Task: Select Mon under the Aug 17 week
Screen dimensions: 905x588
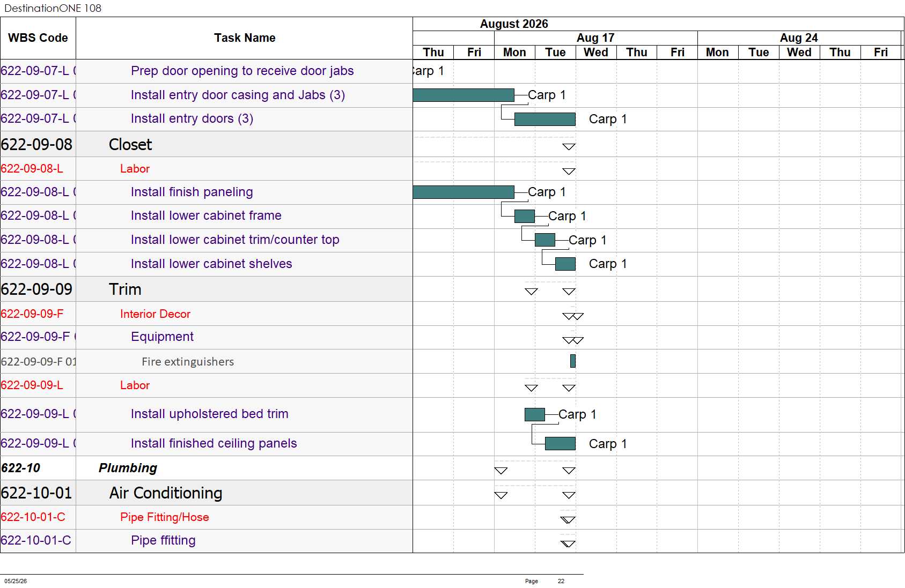Action: (x=514, y=53)
